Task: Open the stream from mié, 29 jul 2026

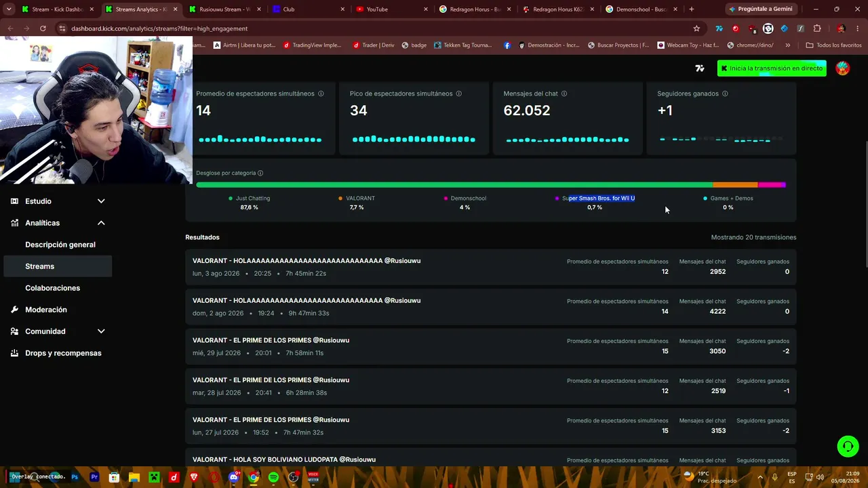Action: tap(491, 346)
